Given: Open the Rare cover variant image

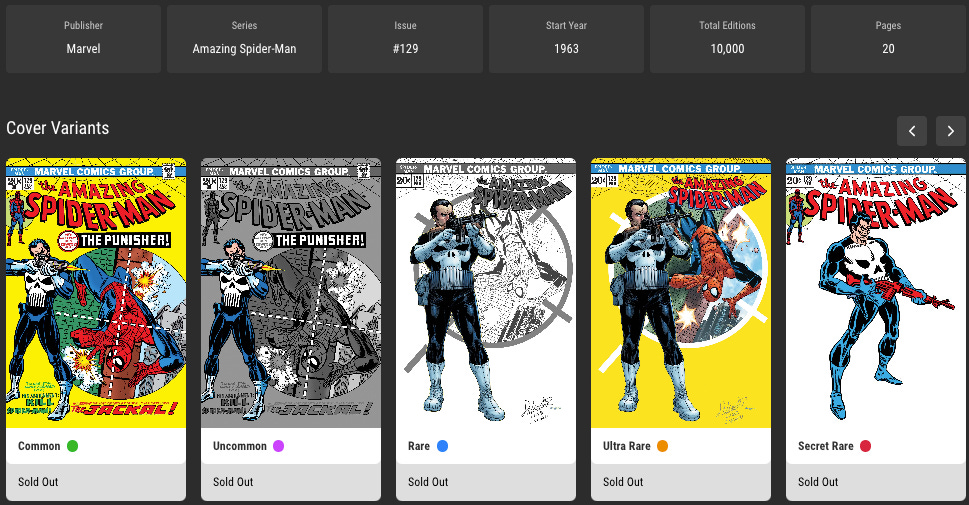Looking at the screenshot, I should point(486,293).
